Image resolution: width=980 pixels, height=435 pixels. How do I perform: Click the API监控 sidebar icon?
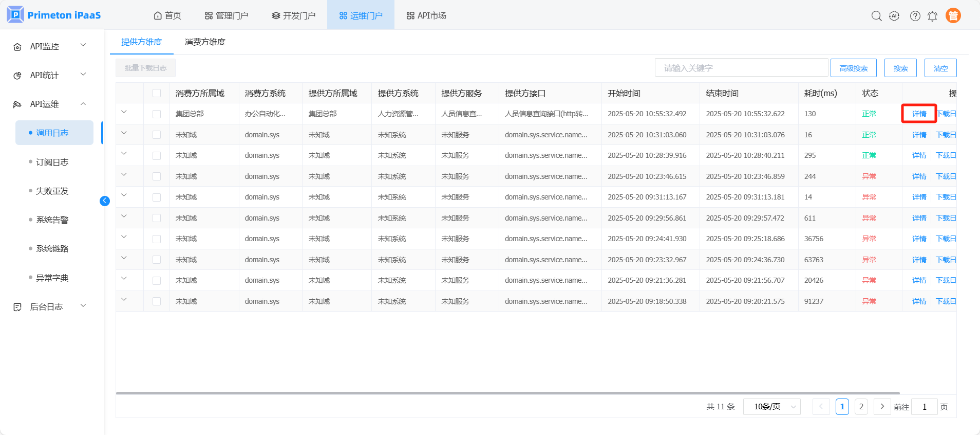pyautogui.click(x=17, y=47)
